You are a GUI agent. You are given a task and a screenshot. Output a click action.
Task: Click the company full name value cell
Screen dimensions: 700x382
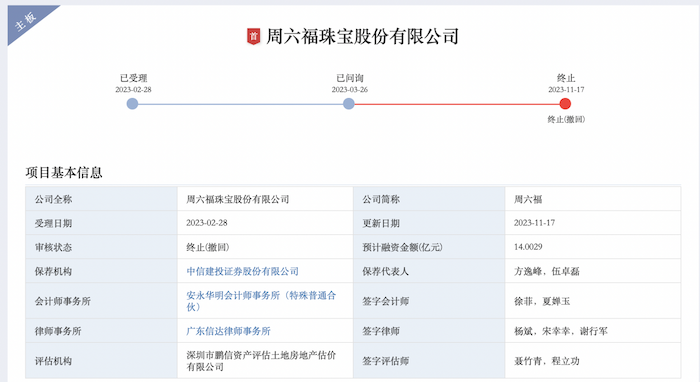[265, 199]
